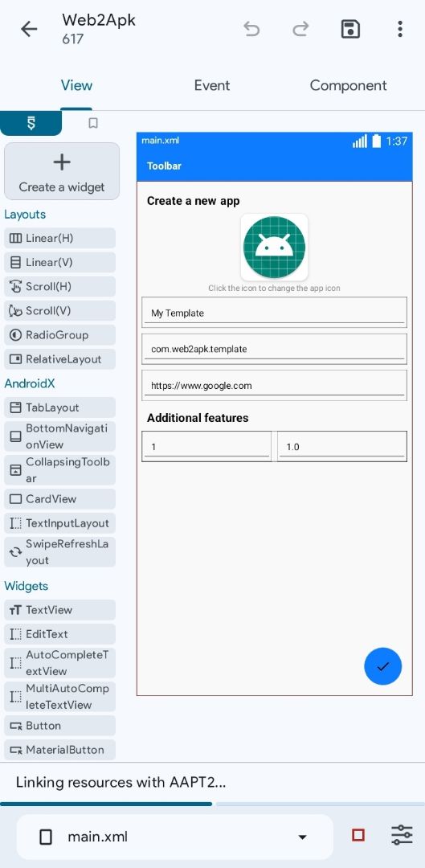425x868 pixels.
Task: Select the bookmark palette tab
Action: (x=93, y=123)
